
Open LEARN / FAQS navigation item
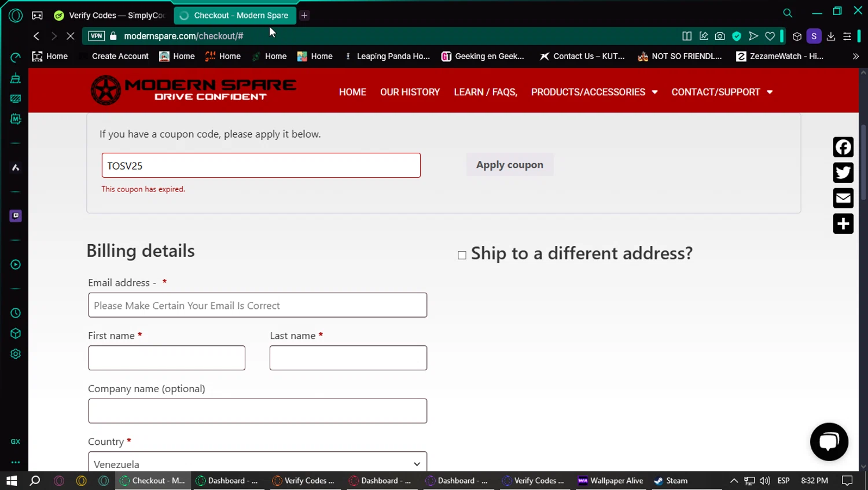[x=486, y=92]
